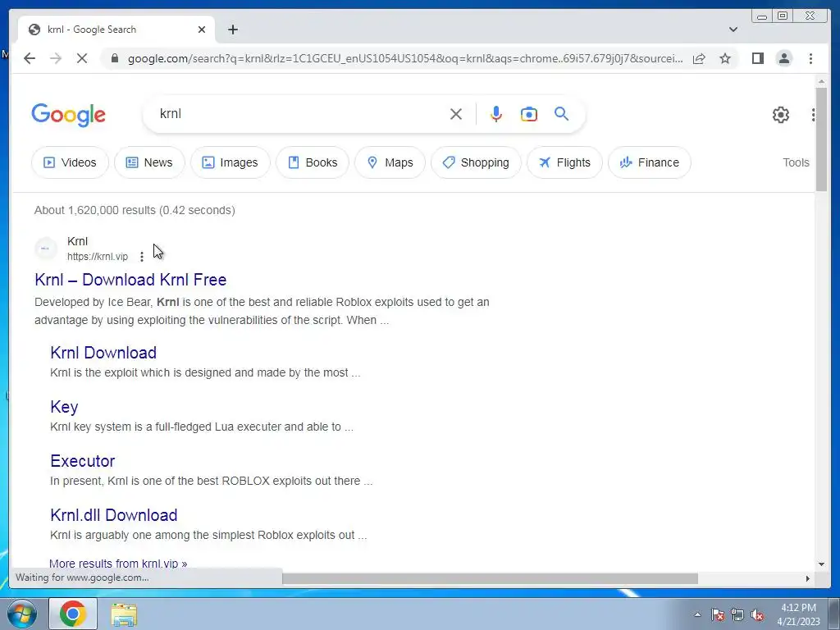Open the 'Executor' sitelink

pyautogui.click(x=83, y=461)
